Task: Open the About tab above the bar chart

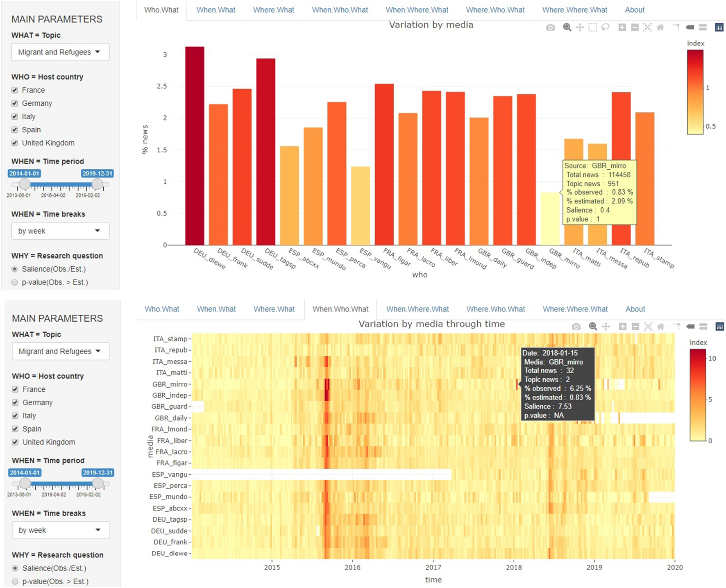Action: pos(634,10)
